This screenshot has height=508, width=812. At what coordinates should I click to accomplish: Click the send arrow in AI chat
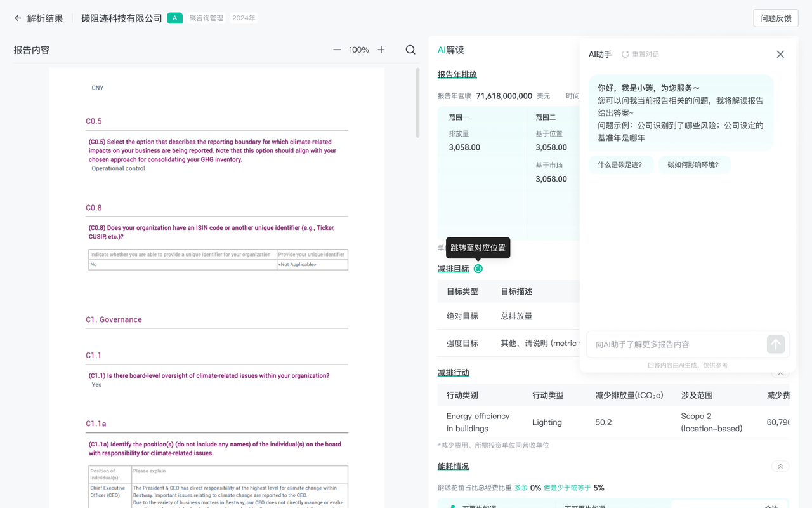775,344
